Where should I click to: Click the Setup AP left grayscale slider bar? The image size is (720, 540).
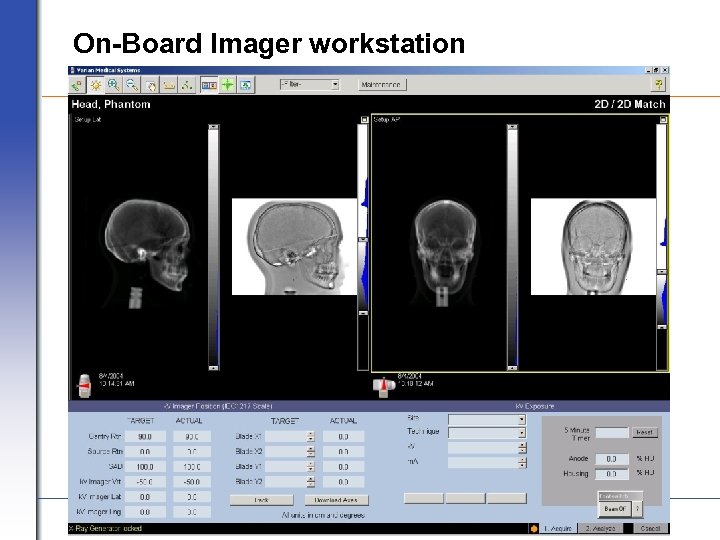[512, 247]
